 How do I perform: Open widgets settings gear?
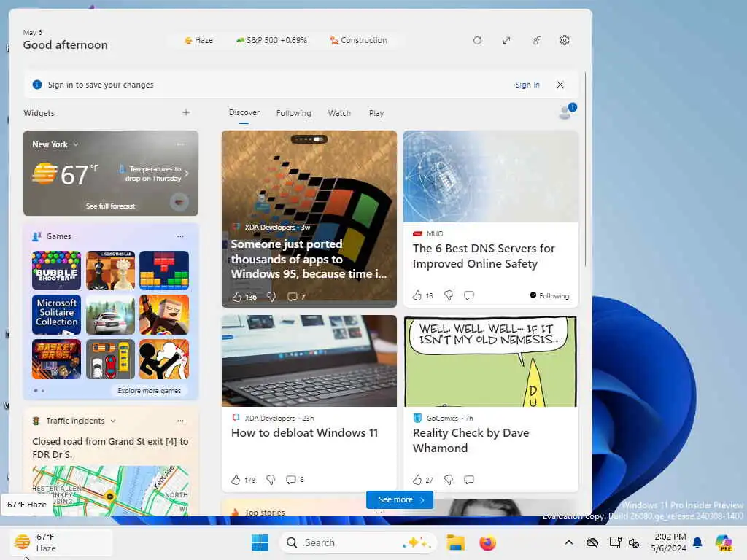point(565,41)
